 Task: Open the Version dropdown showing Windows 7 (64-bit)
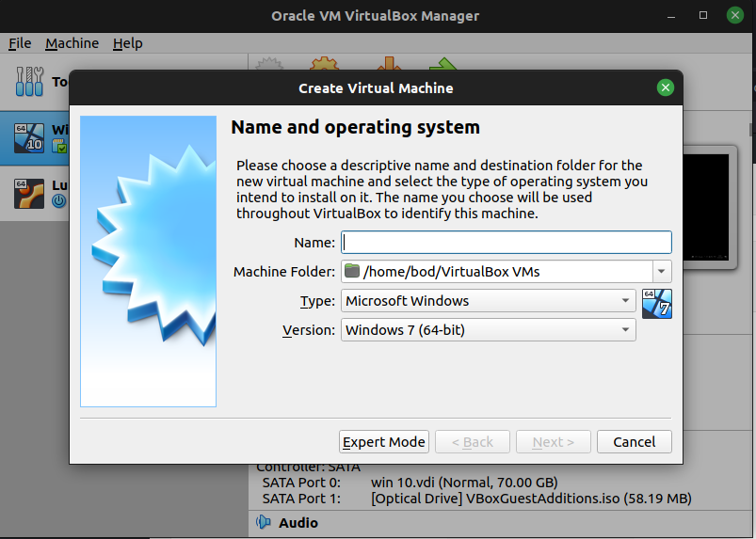click(x=488, y=330)
